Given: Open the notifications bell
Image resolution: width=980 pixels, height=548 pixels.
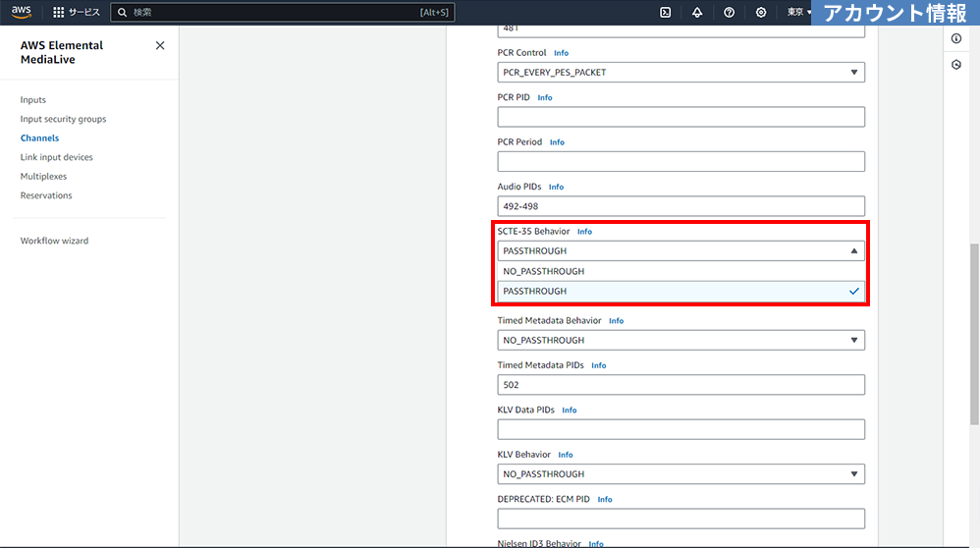Looking at the screenshot, I should click(x=697, y=13).
